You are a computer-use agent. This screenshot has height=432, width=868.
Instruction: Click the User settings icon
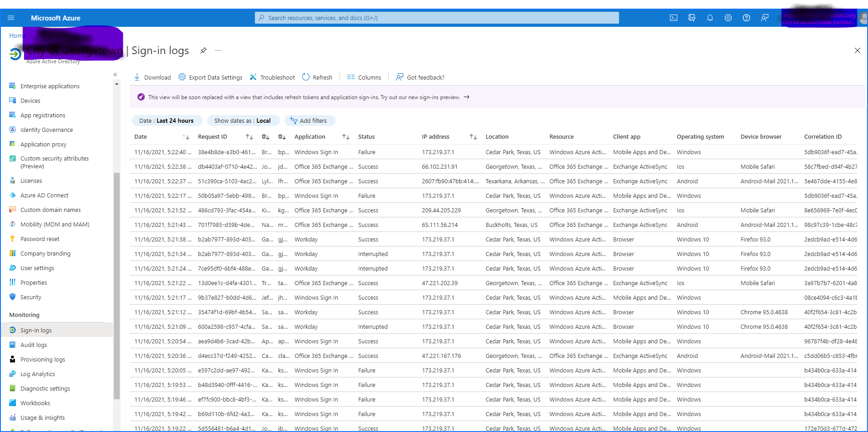click(x=12, y=268)
